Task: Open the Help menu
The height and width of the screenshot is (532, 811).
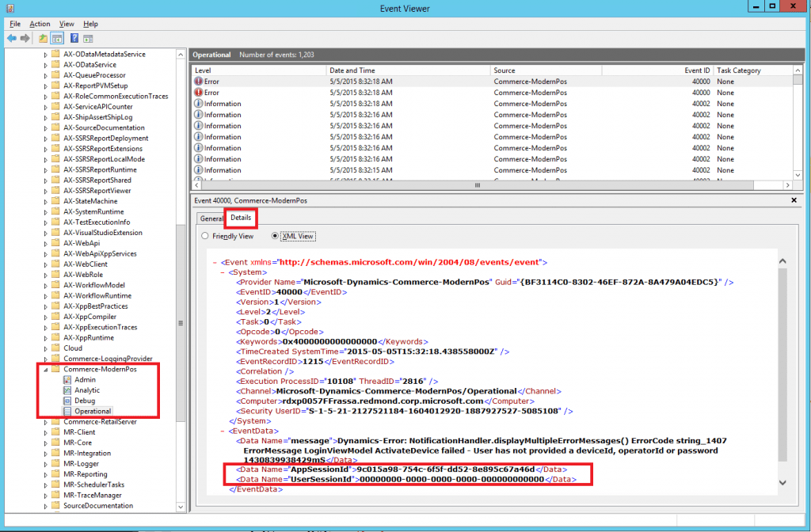Action: click(90, 24)
